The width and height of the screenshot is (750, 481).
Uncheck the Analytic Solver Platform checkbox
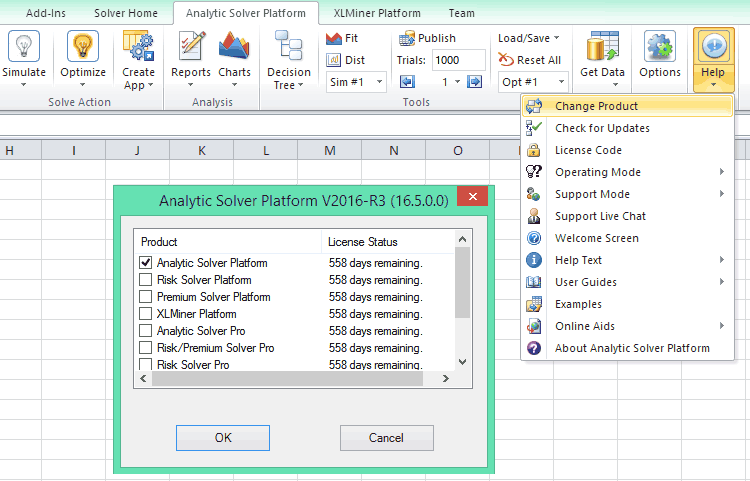click(146, 263)
